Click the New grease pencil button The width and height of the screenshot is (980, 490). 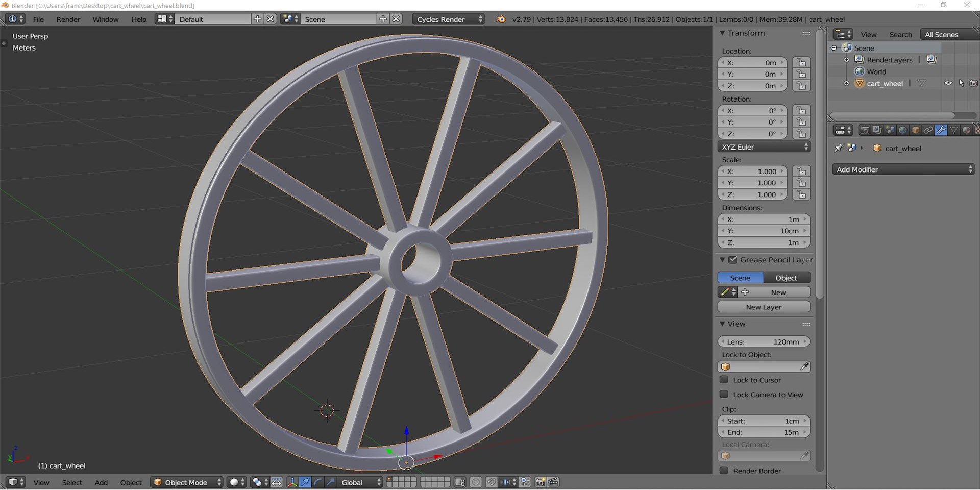point(774,292)
